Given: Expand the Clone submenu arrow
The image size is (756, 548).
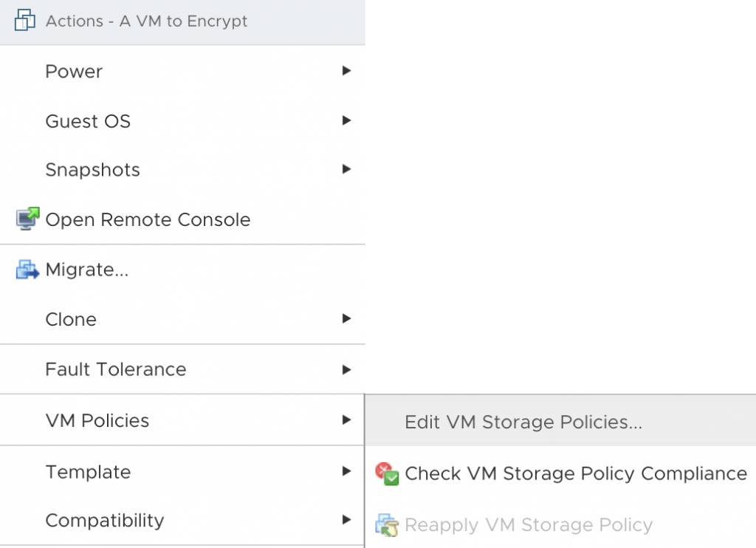Looking at the screenshot, I should coord(346,318).
